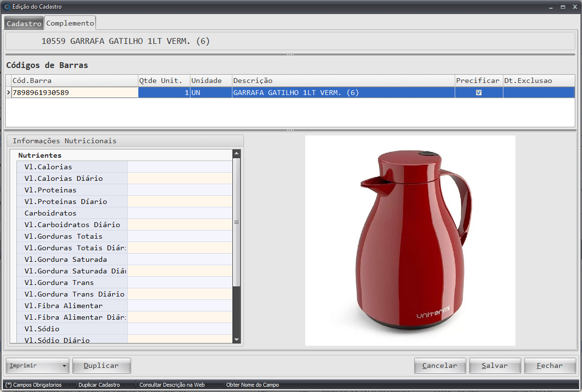Toggle the Precificar checkbox
Viewport: 582px width, 392px height.
tap(479, 93)
